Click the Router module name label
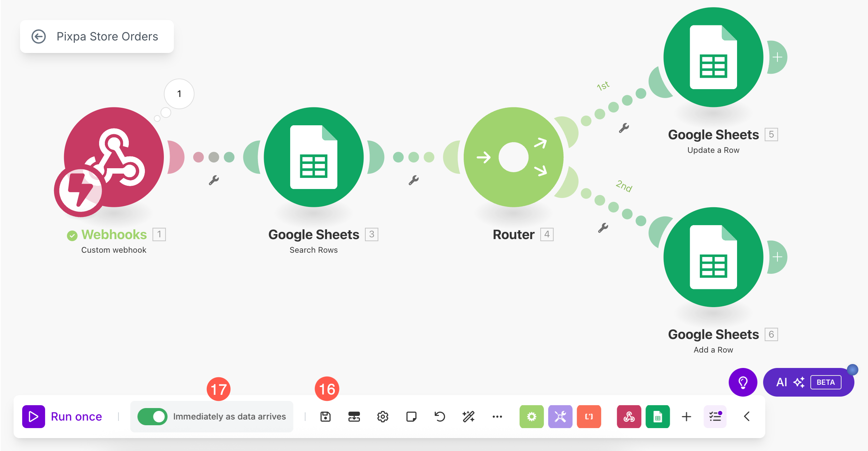868x451 pixels. [514, 235]
